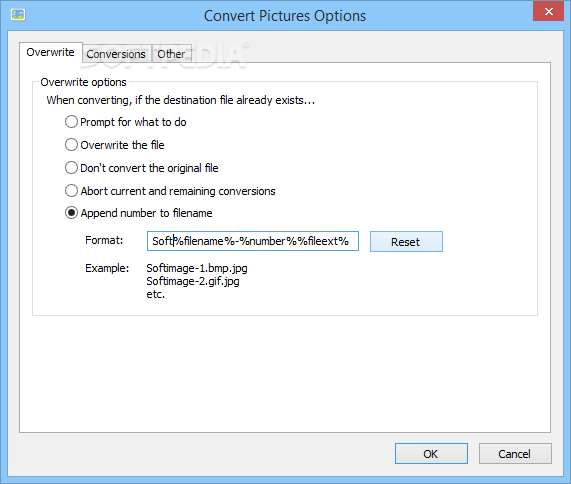The image size is (571, 484).
Task: Close the Convert Pictures Options dialog
Action: click(548, 12)
